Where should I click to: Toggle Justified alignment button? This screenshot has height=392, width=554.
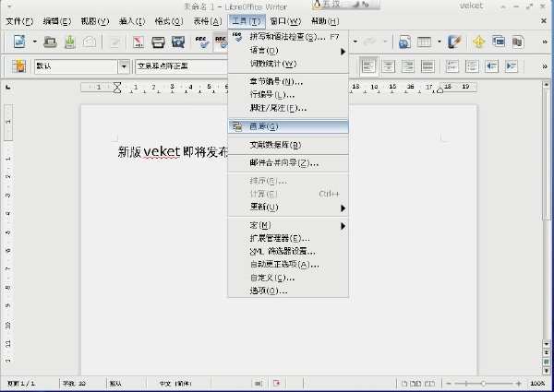pyautogui.click(x=428, y=66)
